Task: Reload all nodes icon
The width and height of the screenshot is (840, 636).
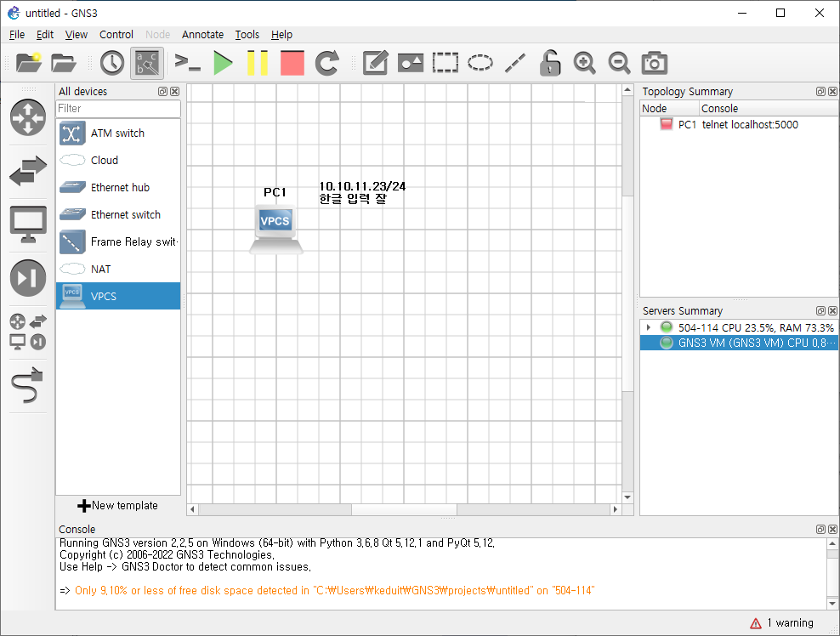Action: coord(326,63)
